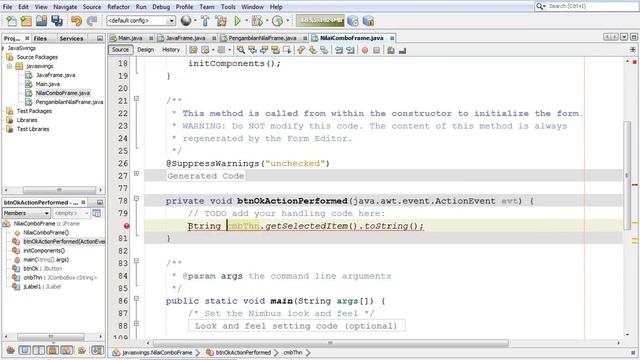Open the File menu
This screenshot has width=640, height=360.
point(7,7)
